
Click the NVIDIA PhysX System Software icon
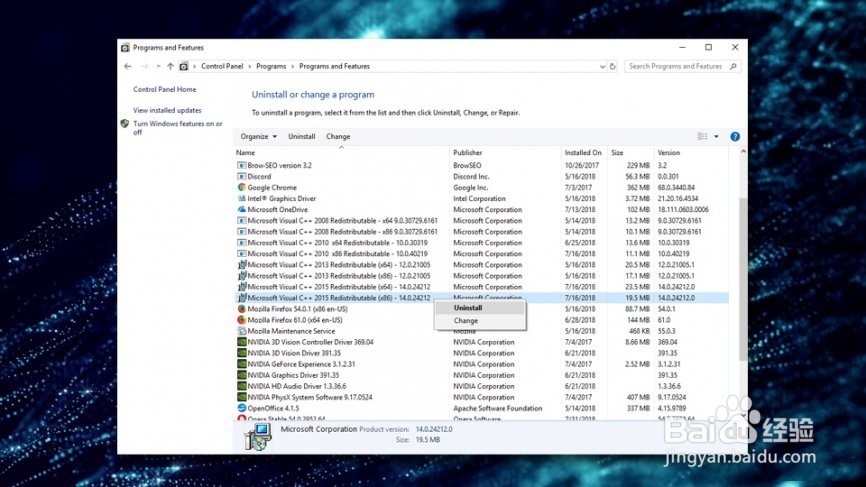pyautogui.click(x=241, y=397)
